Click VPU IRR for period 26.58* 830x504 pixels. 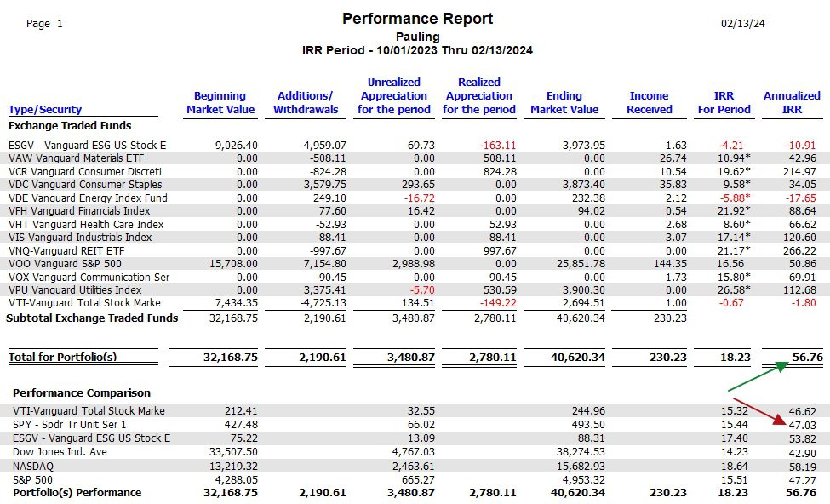point(734,290)
